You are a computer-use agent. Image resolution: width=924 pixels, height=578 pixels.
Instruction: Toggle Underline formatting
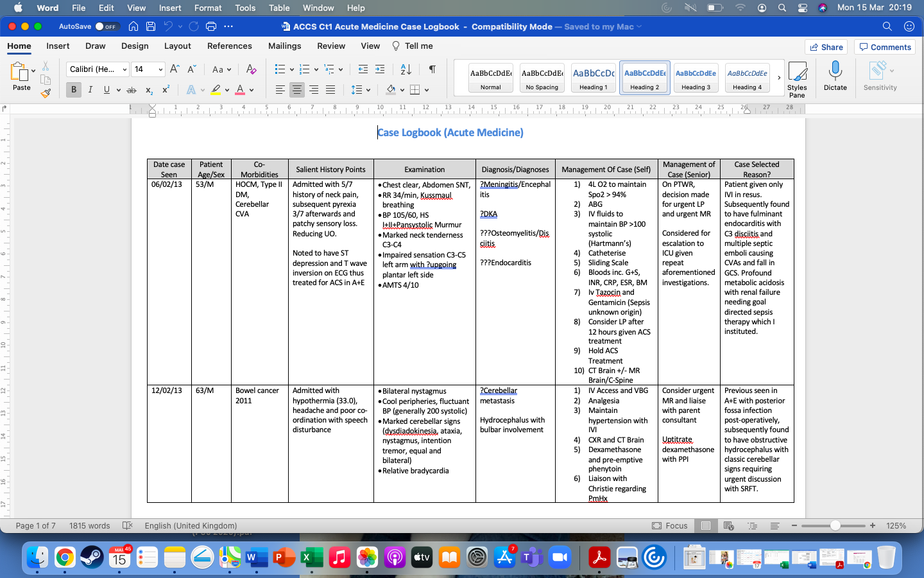107,90
